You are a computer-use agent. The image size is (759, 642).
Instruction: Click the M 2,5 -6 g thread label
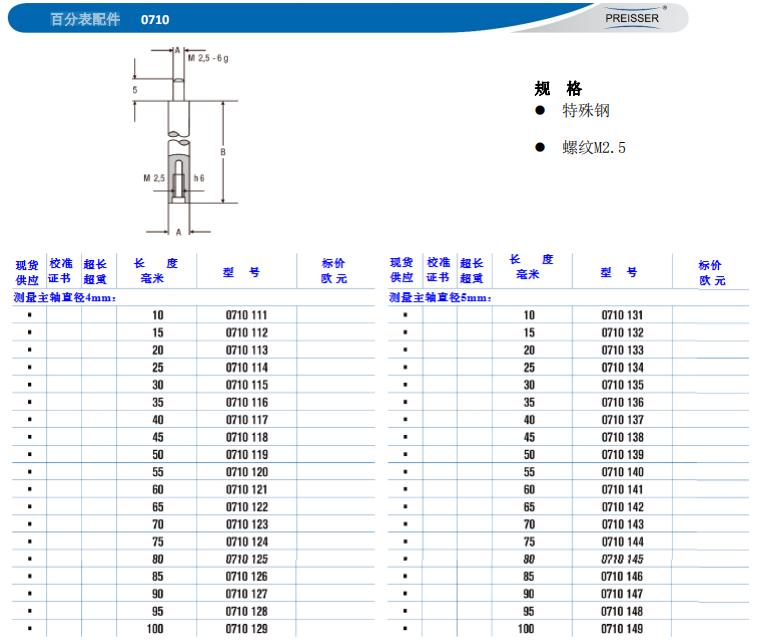(x=208, y=57)
